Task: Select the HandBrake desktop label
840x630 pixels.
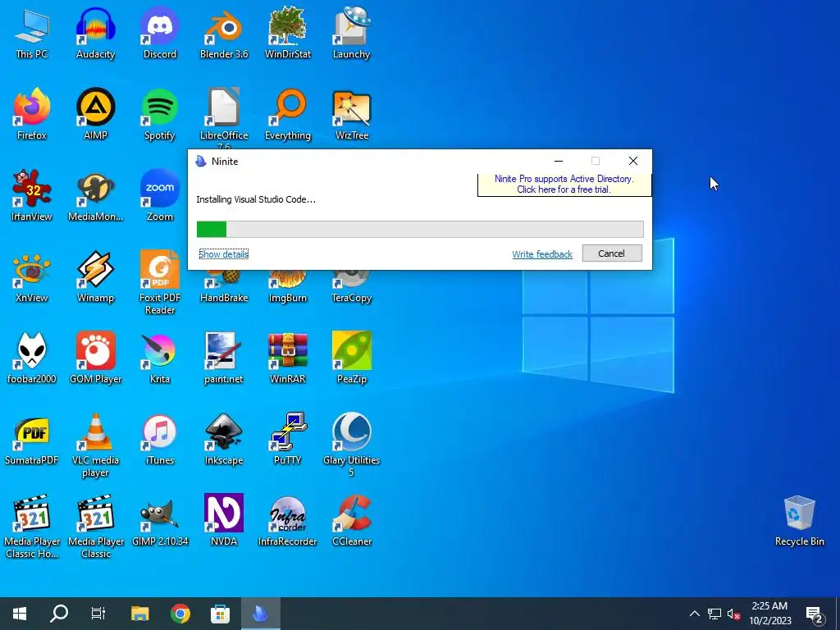Action: [224, 298]
